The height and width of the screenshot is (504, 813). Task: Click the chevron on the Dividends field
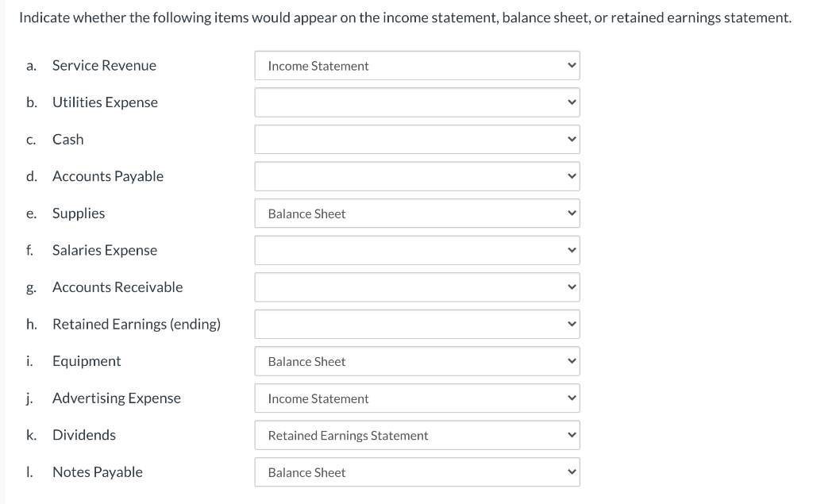point(570,435)
